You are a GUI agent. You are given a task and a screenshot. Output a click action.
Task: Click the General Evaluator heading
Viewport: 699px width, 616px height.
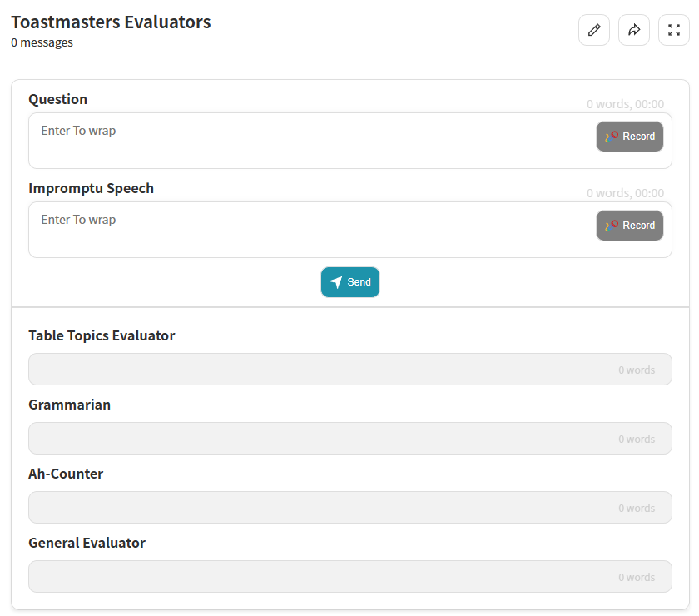click(x=87, y=543)
